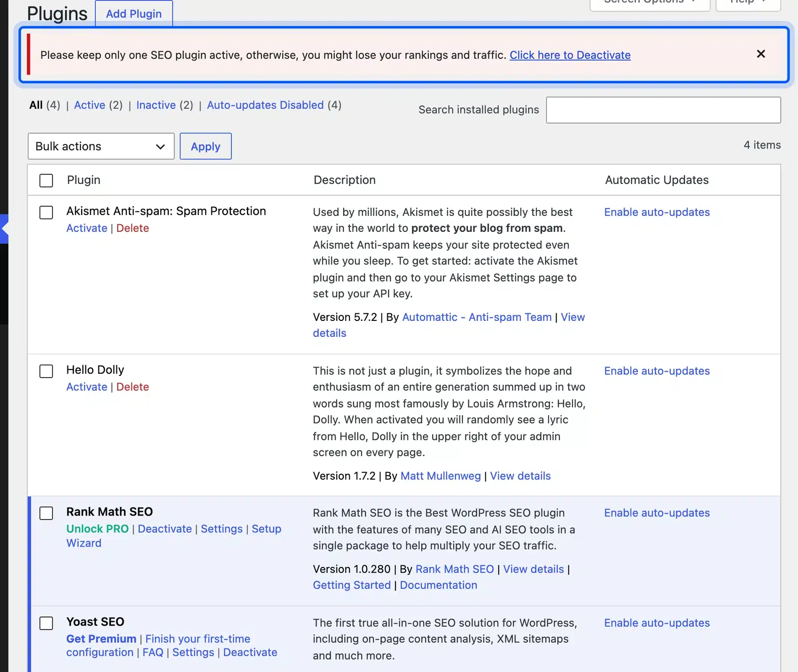Click the Plugin column header
The height and width of the screenshot is (672, 798).
(84, 180)
